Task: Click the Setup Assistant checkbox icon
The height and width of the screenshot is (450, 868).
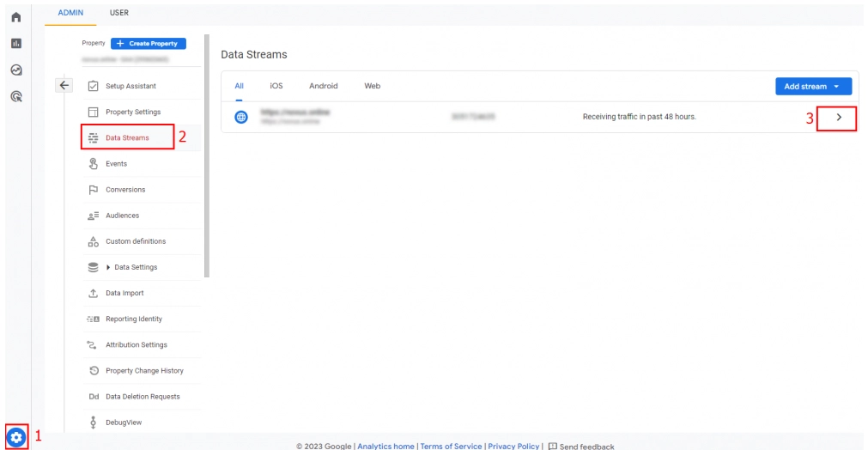Action: 93,86
